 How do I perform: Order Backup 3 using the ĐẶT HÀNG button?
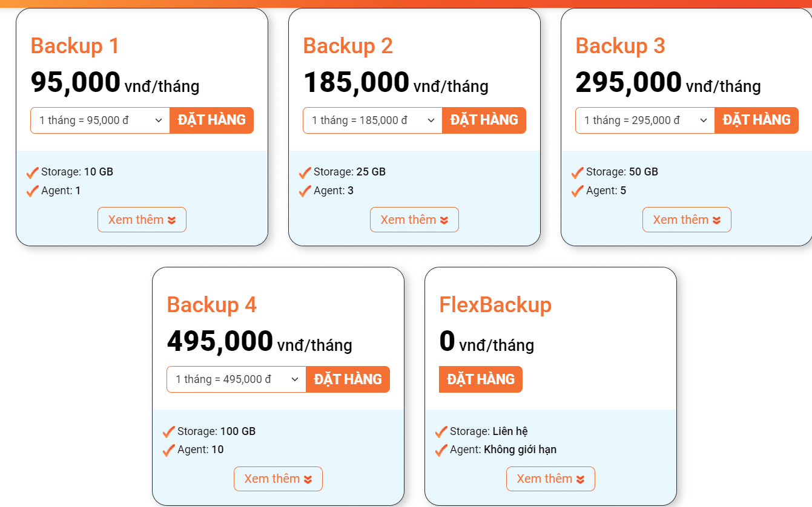point(756,120)
